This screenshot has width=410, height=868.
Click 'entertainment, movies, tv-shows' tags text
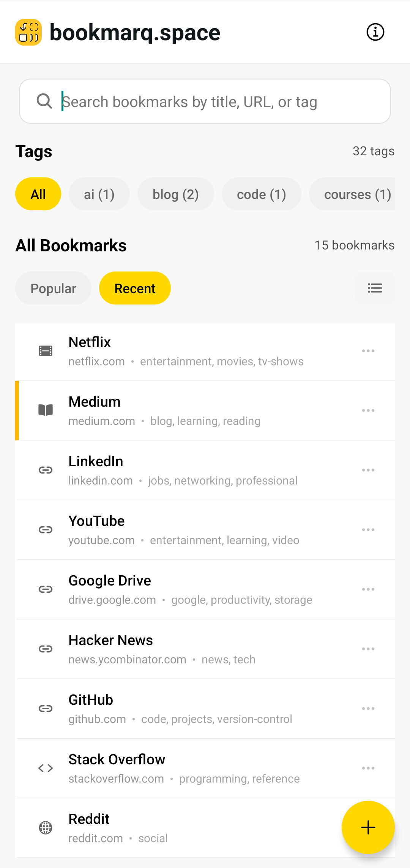[x=222, y=361]
